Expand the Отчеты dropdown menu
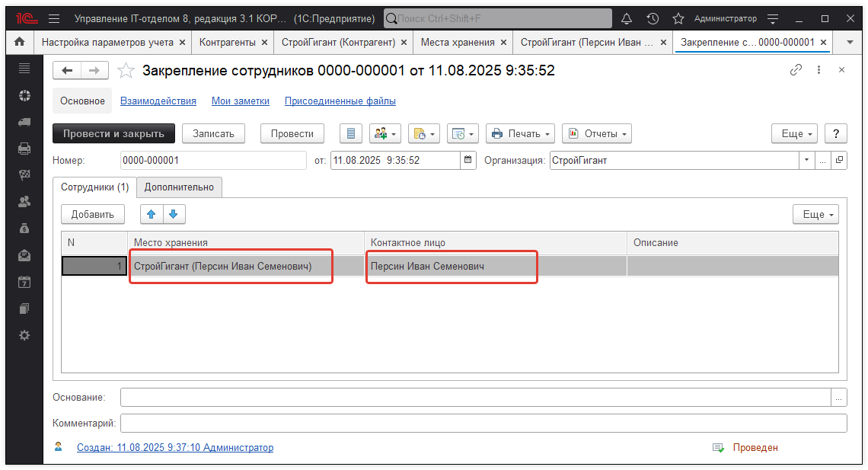The width and height of the screenshot is (868, 470). 597,133
